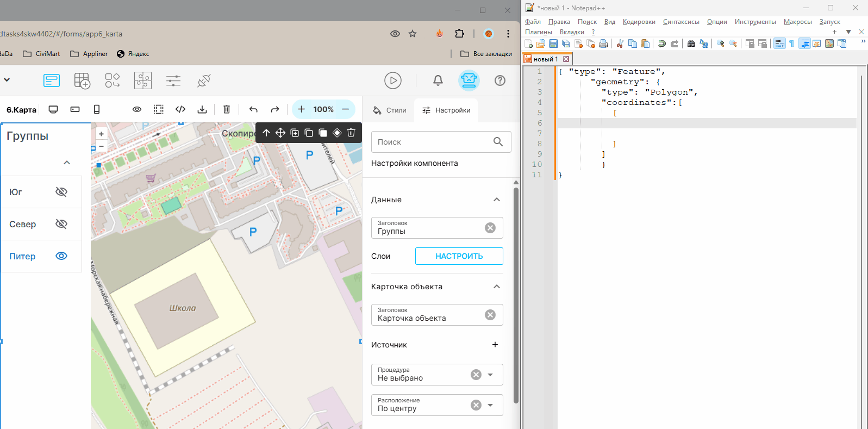
Task: Switch to the Стили tab
Action: click(389, 110)
